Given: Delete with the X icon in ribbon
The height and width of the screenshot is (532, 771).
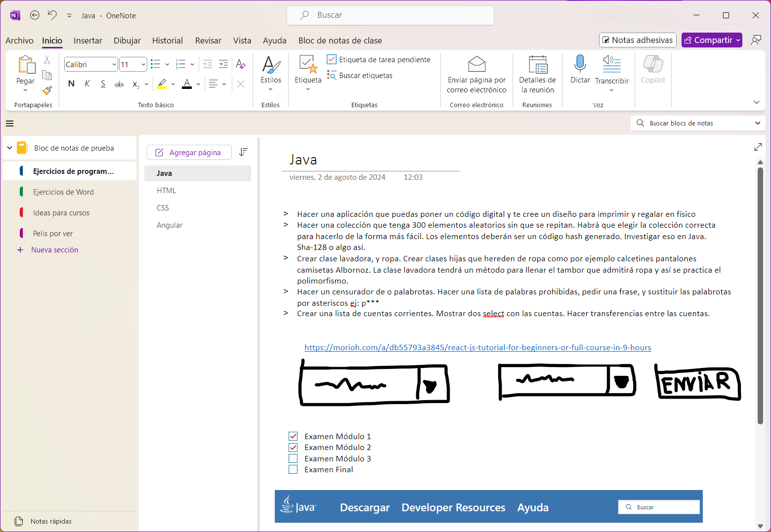Looking at the screenshot, I should tap(241, 84).
